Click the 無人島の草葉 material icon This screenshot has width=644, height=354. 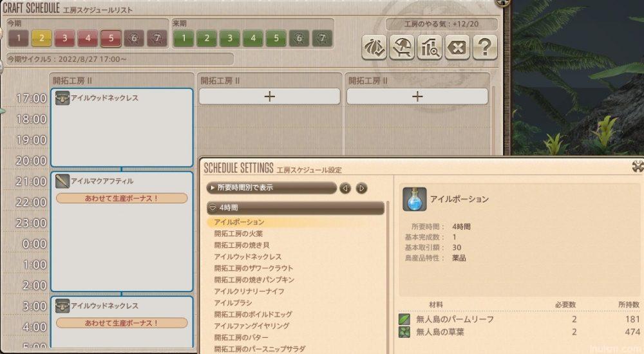[x=404, y=332]
